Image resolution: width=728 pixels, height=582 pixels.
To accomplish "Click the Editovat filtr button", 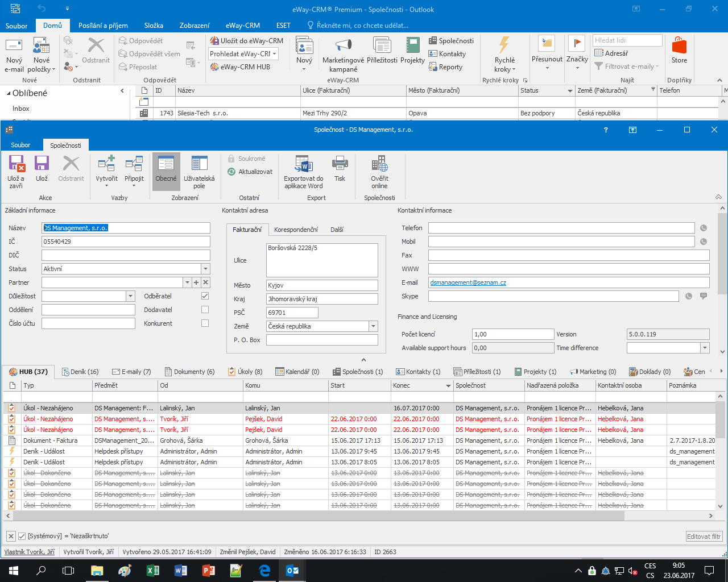I will point(704,537).
